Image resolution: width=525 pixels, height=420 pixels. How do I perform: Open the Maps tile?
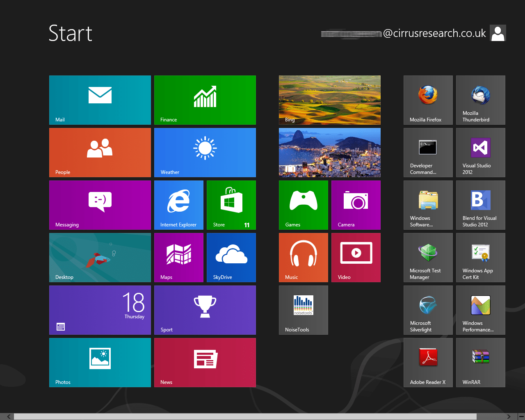click(x=179, y=258)
